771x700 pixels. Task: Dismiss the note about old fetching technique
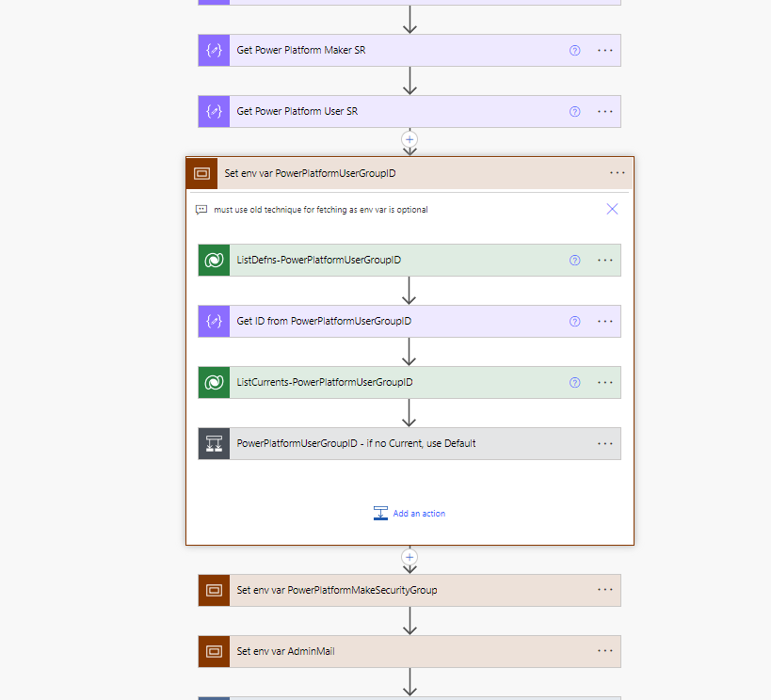(612, 209)
